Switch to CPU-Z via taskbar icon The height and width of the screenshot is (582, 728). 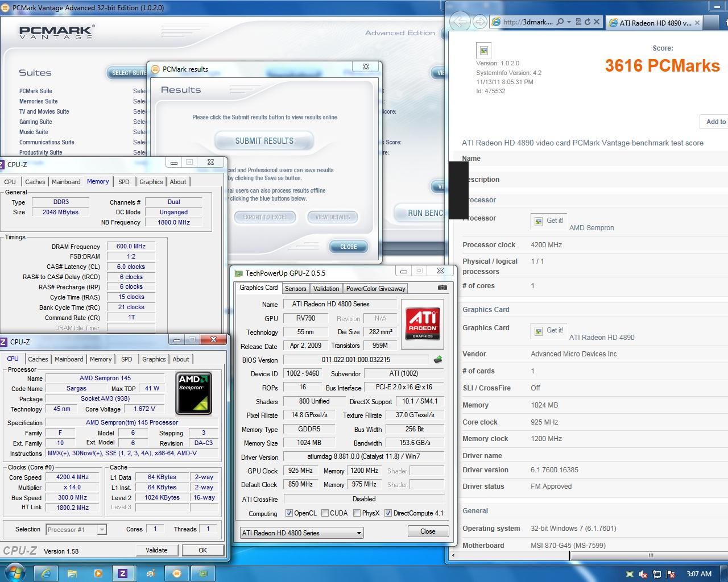click(123, 573)
